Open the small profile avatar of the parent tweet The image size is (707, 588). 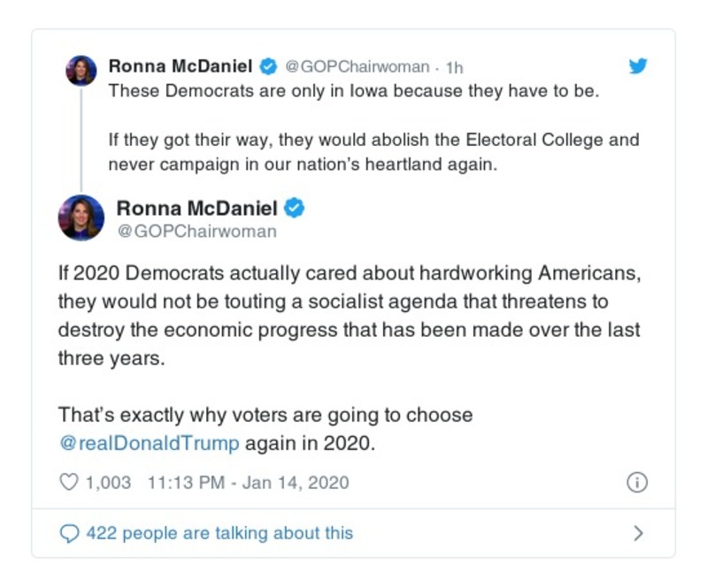[x=81, y=71]
